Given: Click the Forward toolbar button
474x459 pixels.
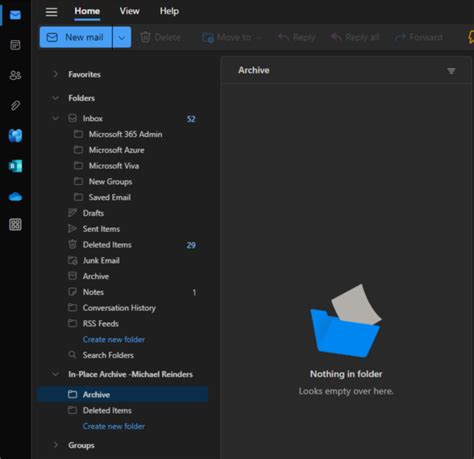Looking at the screenshot, I should click(419, 37).
